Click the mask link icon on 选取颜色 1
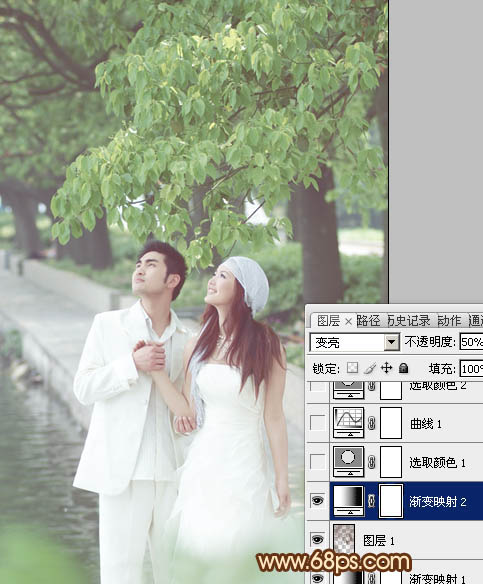Screen dimensions: 483x584 (371, 462)
